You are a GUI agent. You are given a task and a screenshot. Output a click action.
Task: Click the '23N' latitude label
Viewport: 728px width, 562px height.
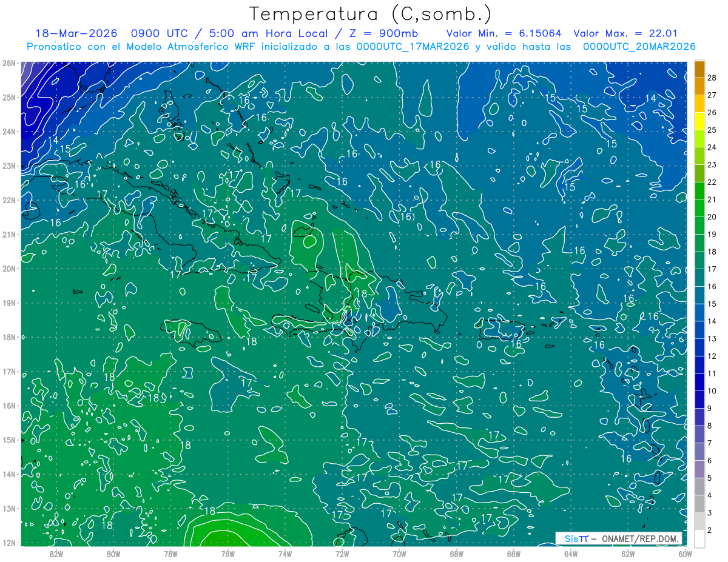tap(9, 166)
